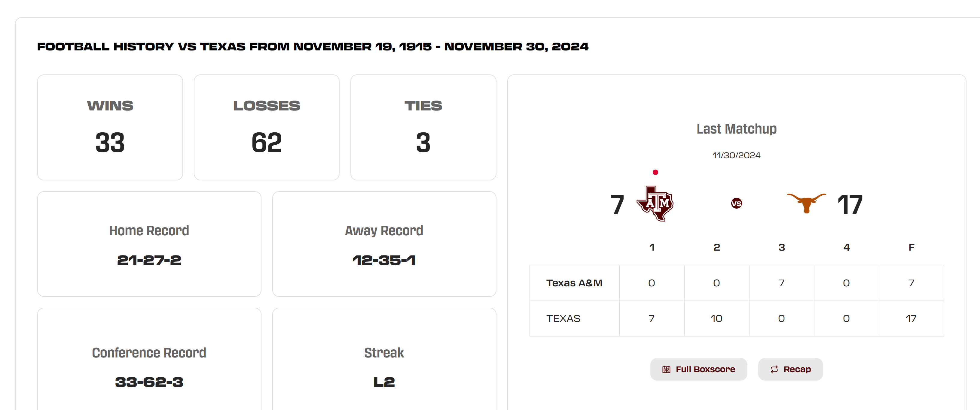Screen dimensions: 980x410
Task: Open the Full Boxscore
Action: (698, 369)
